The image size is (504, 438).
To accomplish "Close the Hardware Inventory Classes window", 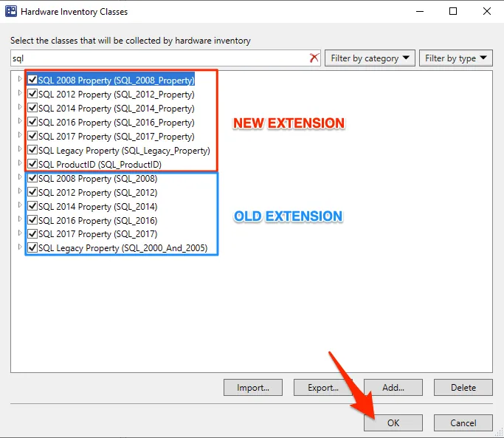I will (486, 11).
